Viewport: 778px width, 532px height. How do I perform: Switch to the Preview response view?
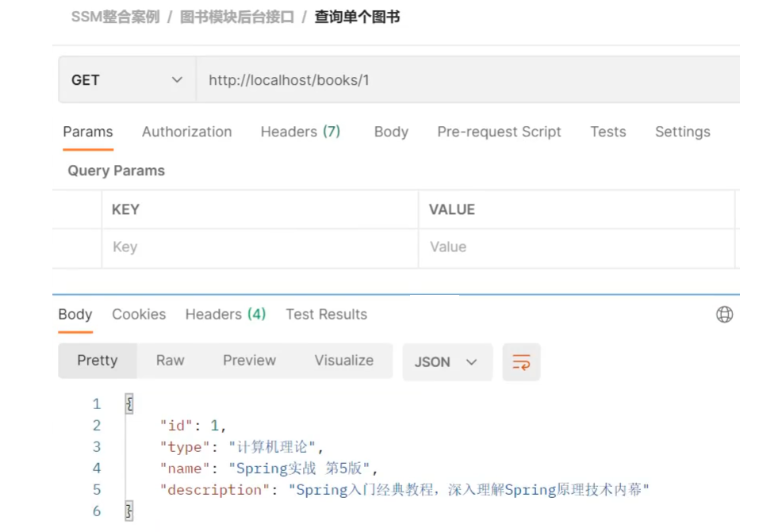pos(249,361)
